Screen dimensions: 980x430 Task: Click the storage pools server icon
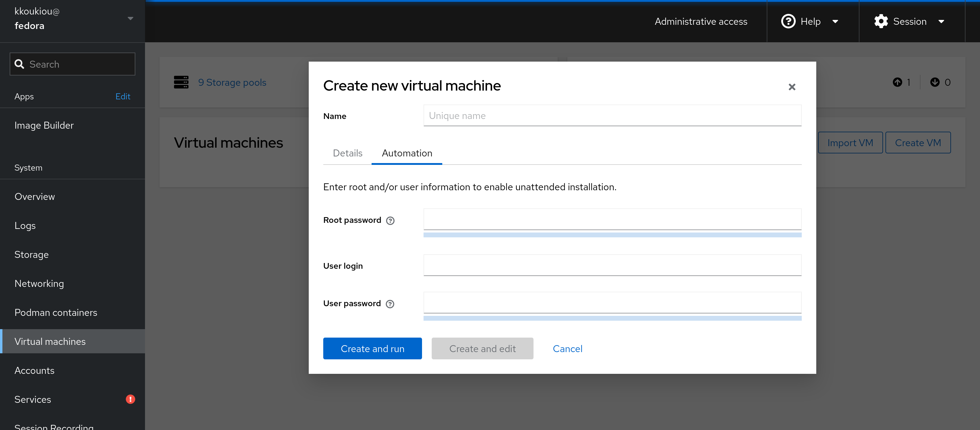point(181,82)
